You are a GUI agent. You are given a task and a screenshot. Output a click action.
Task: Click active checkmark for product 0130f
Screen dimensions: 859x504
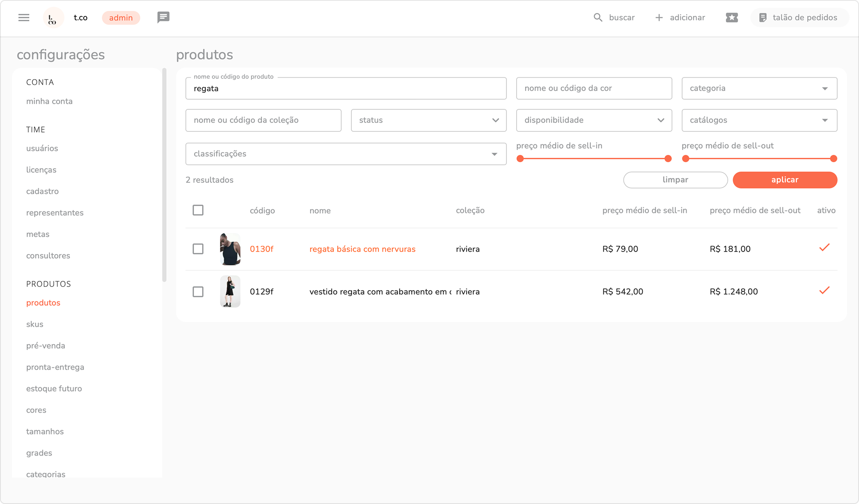[824, 248]
